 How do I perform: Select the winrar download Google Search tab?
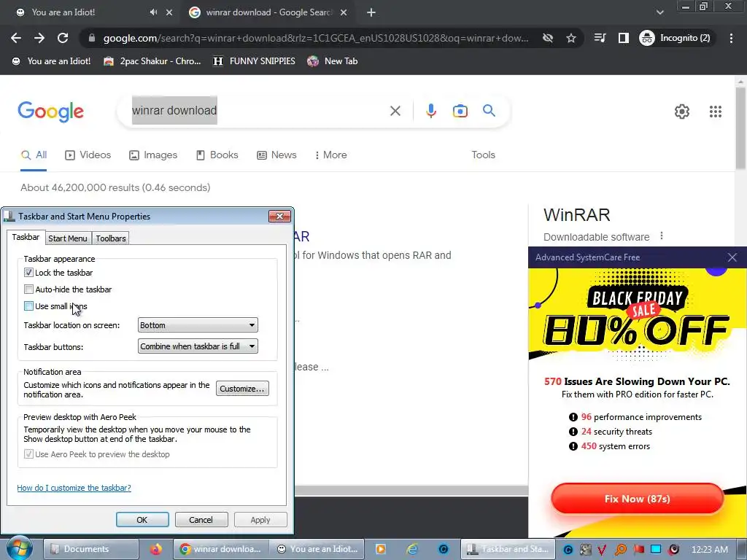coord(268,12)
